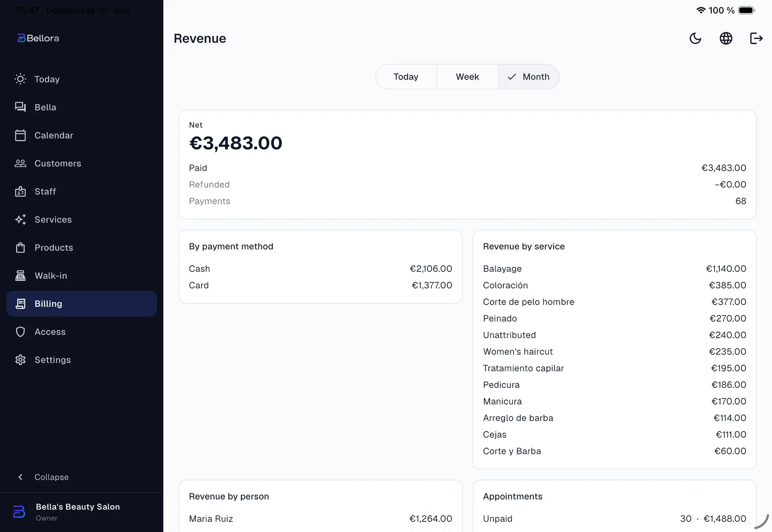
Task: Click the collapse chevron arrow
Action: (20, 477)
